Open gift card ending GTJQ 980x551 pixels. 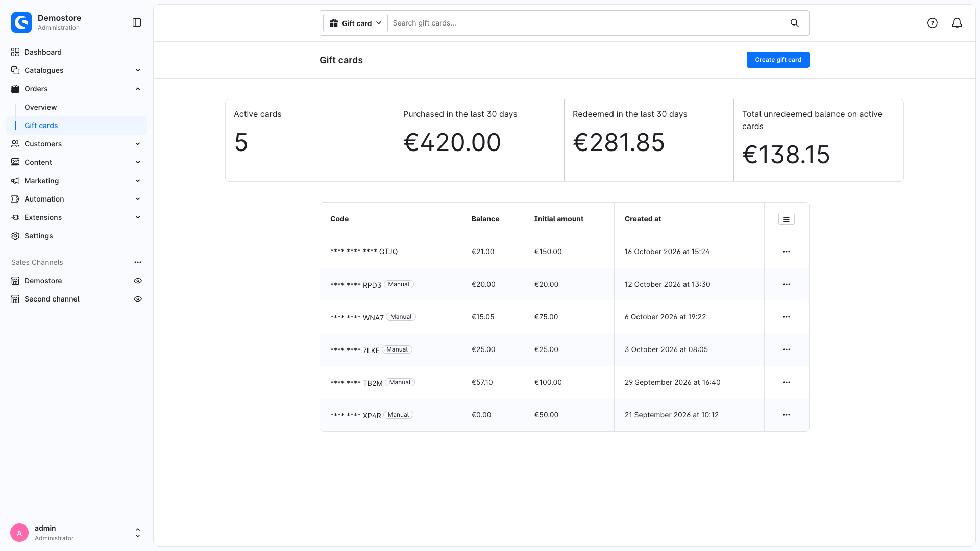[364, 252]
